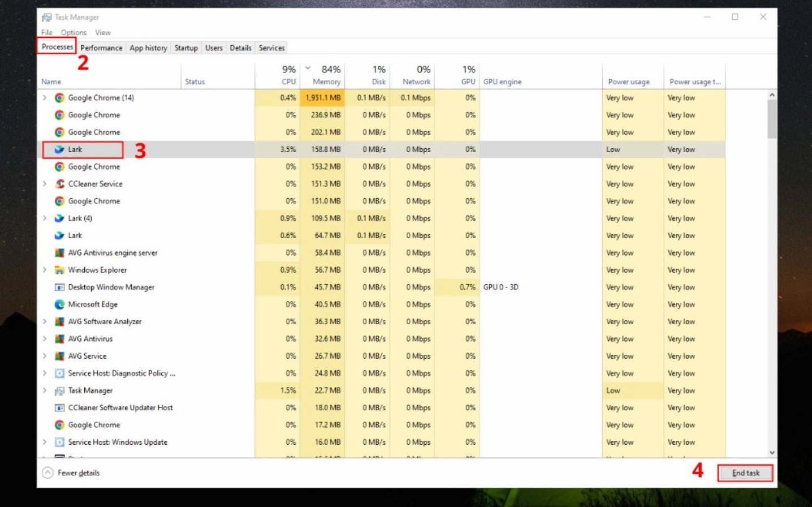Viewport: 812px width, 507px height.
Task: Switch to the Startup tab
Action: point(185,48)
